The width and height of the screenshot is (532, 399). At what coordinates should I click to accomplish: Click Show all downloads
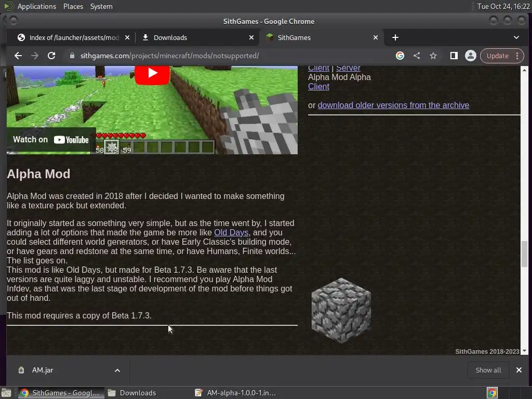click(x=488, y=370)
